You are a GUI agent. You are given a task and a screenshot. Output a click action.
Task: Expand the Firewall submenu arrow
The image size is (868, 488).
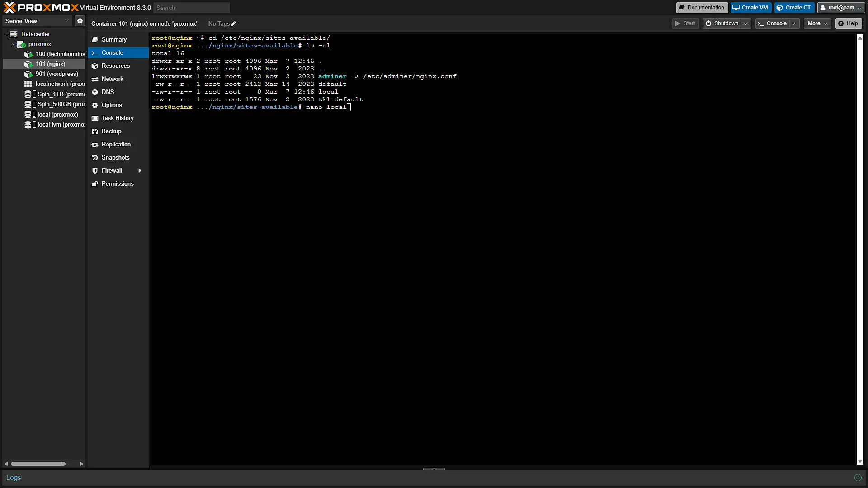pyautogui.click(x=140, y=171)
